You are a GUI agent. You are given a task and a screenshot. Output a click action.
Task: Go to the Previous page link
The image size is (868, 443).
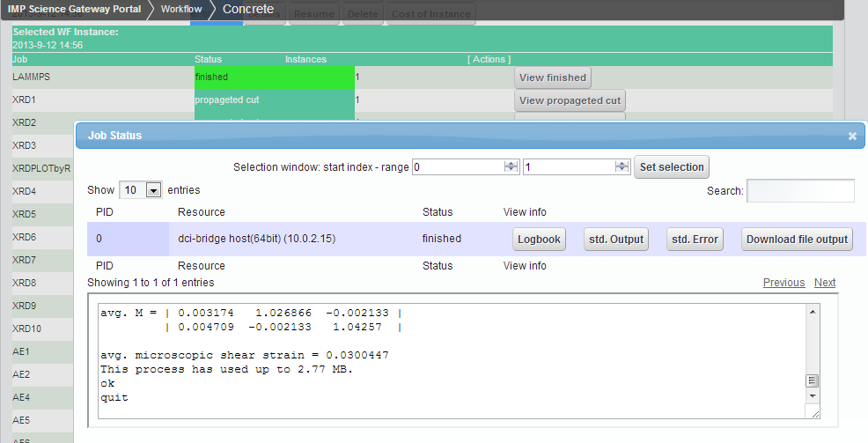click(783, 283)
